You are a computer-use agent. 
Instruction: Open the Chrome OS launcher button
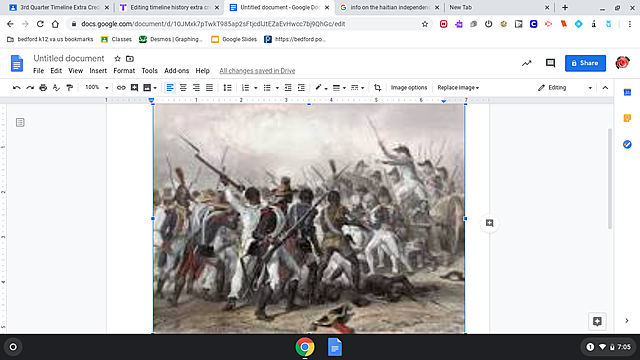(13, 347)
